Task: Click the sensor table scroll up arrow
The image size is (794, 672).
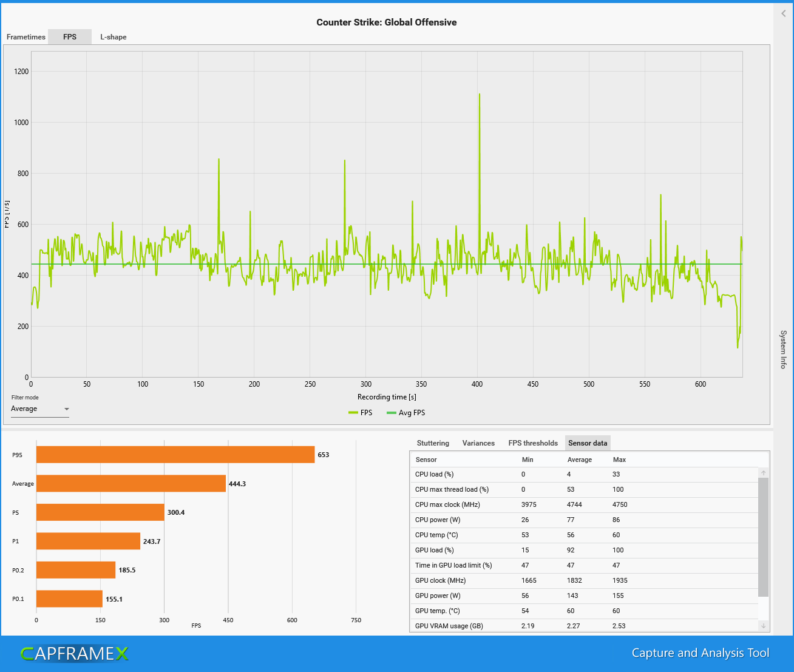Action: (x=763, y=473)
